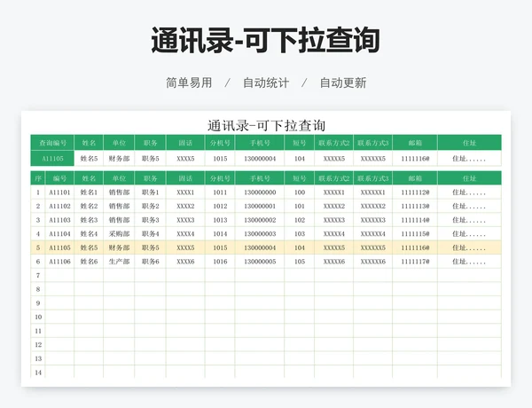Image resolution: width=532 pixels, height=408 pixels.
Task: Select short number 100
Action: pos(300,192)
